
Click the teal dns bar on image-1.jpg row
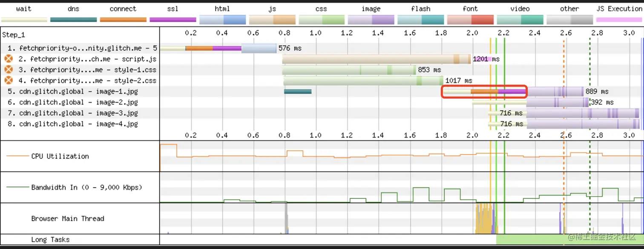pyautogui.click(x=298, y=91)
